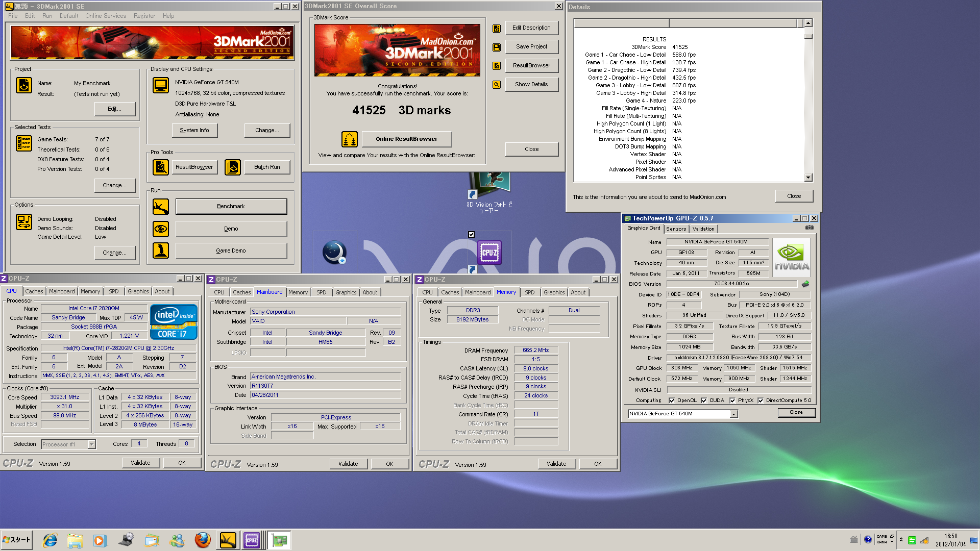Viewport: 980px width, 551px height.
Task: Click the GPU-Z BIOS save chip icon
Action: [x=805, y=284]
